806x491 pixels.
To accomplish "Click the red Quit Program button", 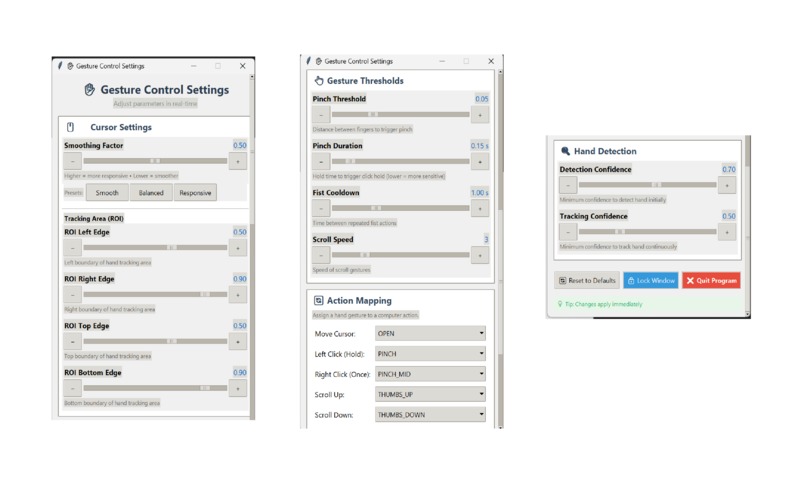I will coord(711,281).
